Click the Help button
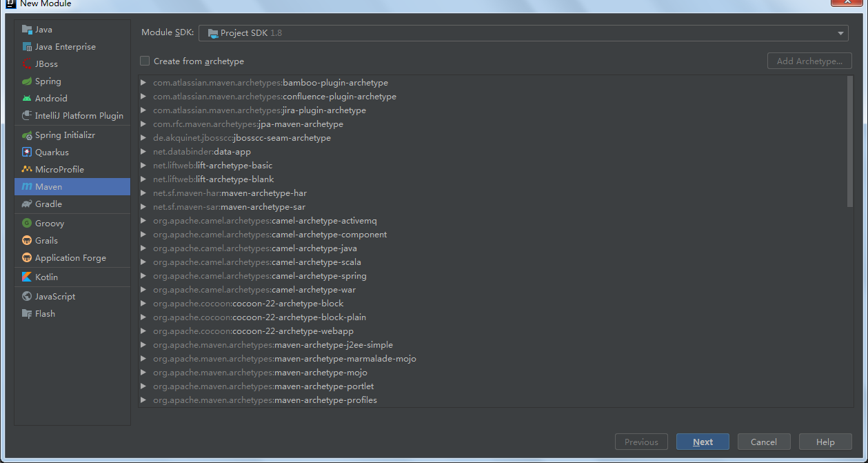The height and width of the screenshot is (463, 868). point(825,442)
